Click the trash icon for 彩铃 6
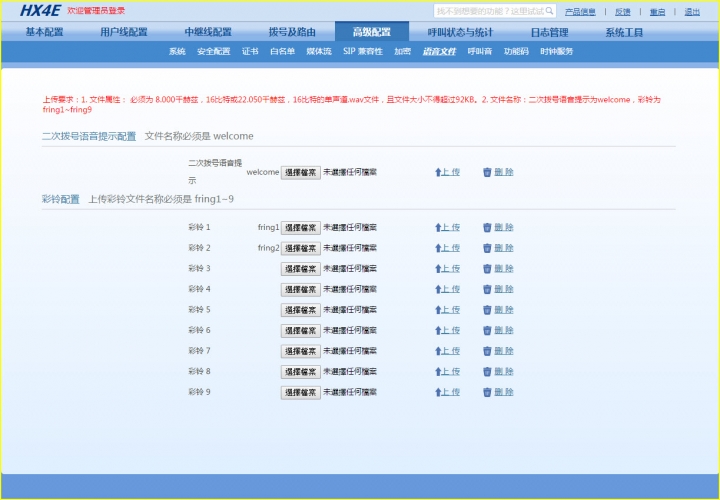Viewport: 720px width, 500px height. (x=487, y=331)
